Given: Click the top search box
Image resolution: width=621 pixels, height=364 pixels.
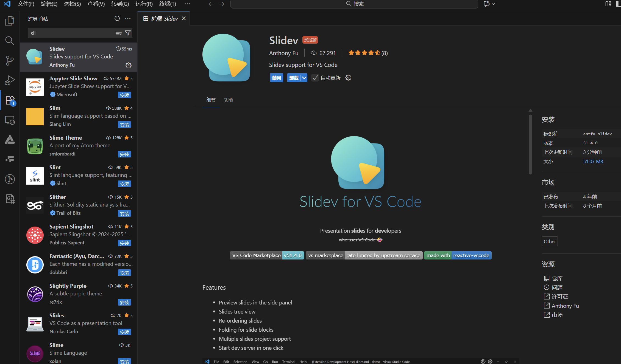Looking at the screenshot, I should point(354,4).
